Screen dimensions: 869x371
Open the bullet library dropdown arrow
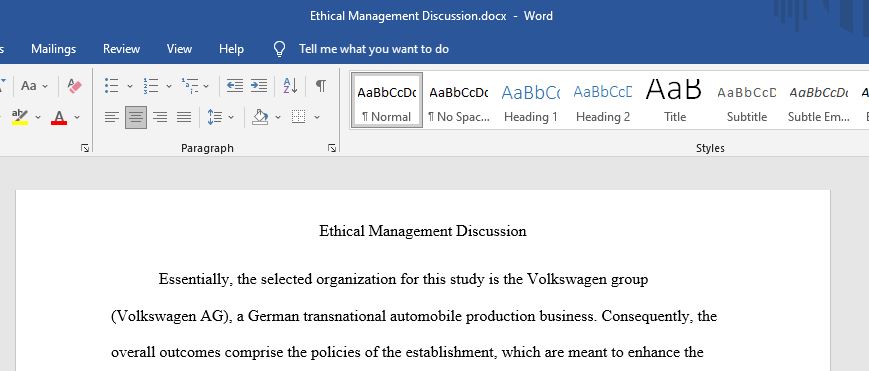pos(130,86)
